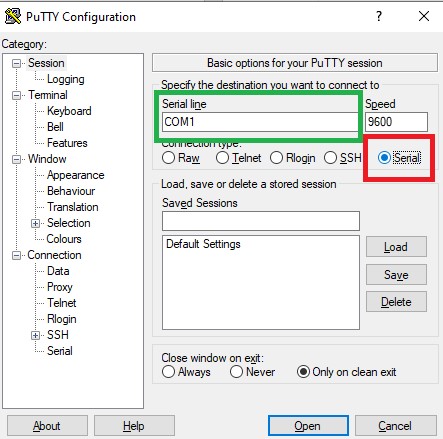Screen dimensions: 443x439
Task: Open the Logging category
Action: 66,79
